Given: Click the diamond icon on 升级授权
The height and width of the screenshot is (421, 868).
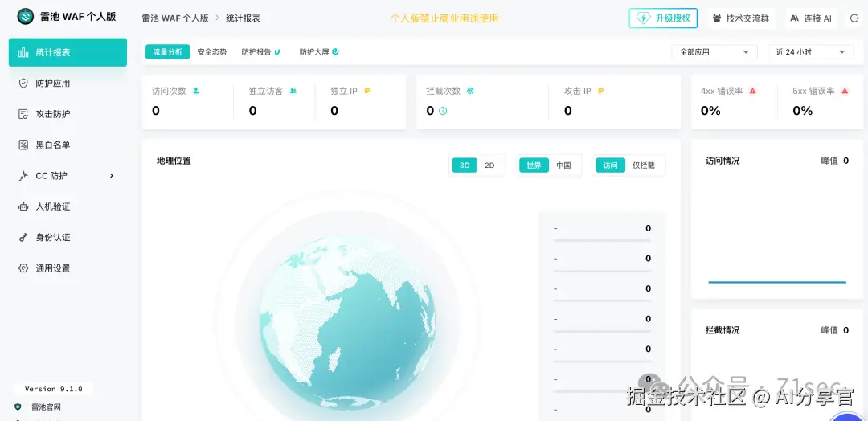Looking at the screenshot, I should (643, 18).
